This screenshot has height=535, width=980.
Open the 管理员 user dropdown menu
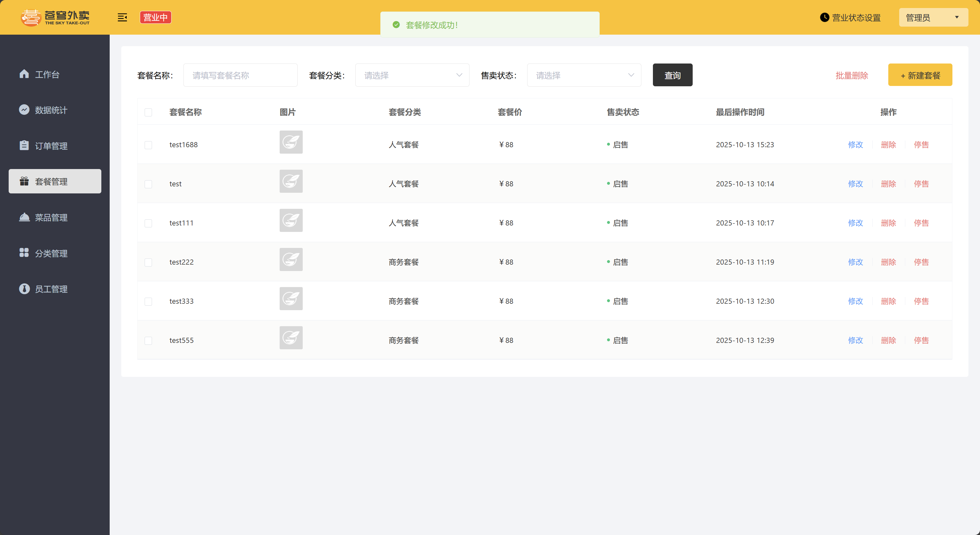933,18
